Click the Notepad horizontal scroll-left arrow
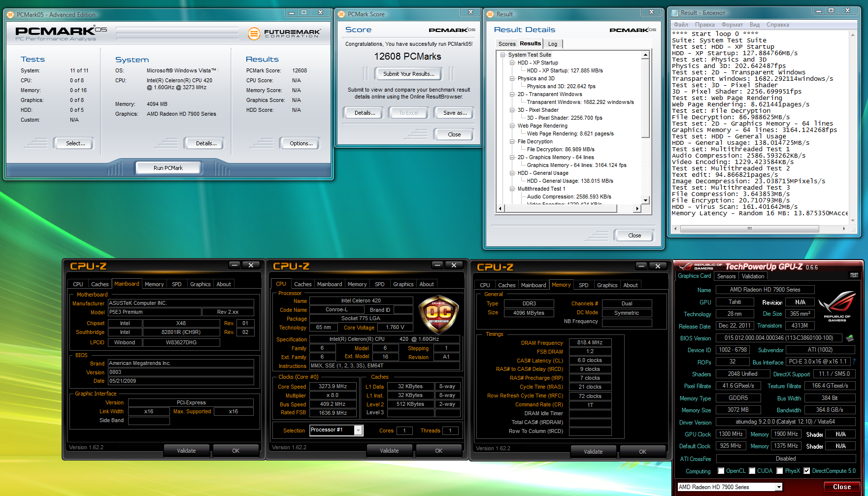Viewport: 868px width, 496px height. pyautogui.click(x=675, y=229)
